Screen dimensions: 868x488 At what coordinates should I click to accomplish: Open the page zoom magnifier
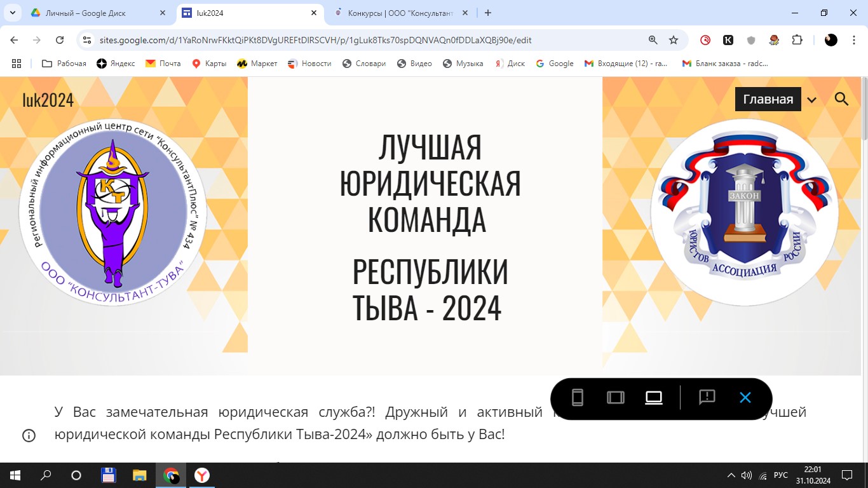click(653, 40)
